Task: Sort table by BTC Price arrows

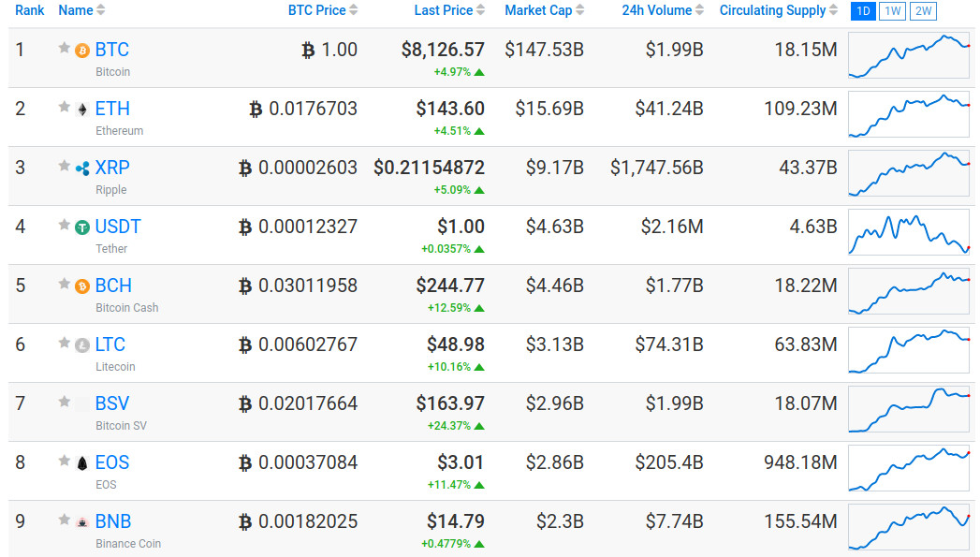Action: tap(353, 10)
